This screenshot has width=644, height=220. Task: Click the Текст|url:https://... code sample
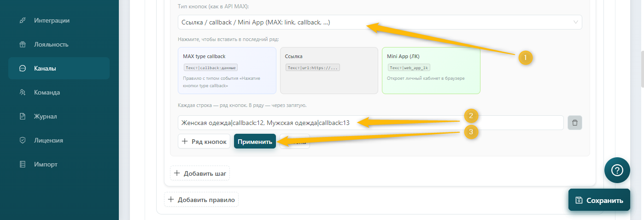[x=312, y=67]
